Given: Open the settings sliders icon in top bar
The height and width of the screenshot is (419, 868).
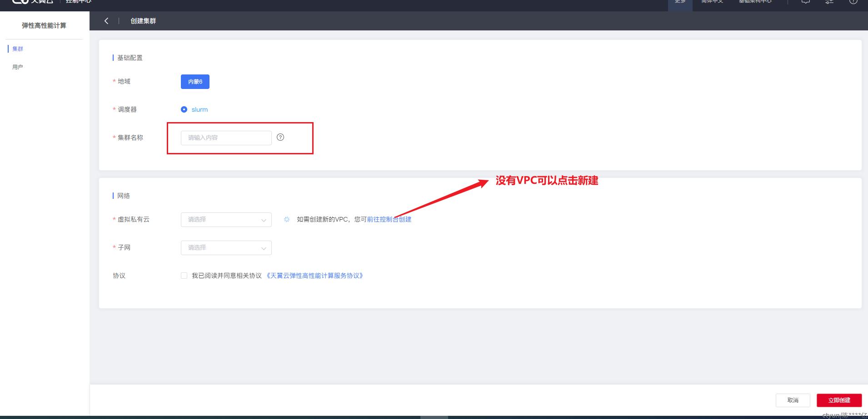Looking at the screenshot, I should 829,2.
